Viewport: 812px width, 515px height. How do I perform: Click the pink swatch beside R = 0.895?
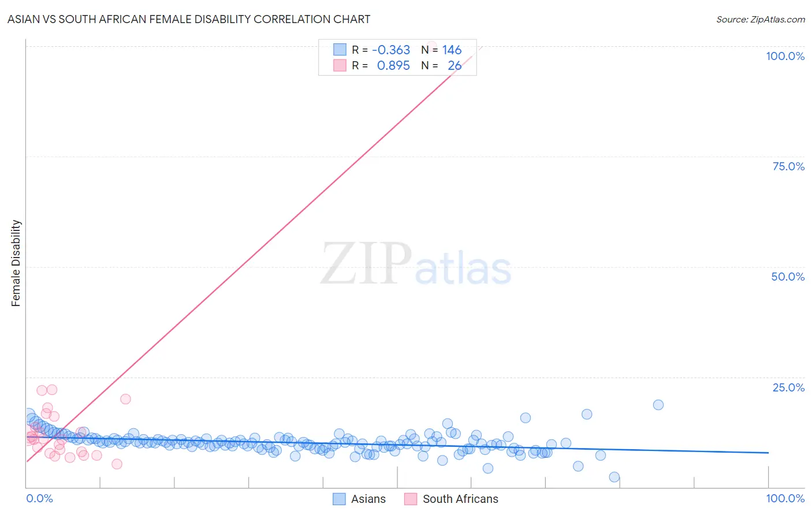340,65
